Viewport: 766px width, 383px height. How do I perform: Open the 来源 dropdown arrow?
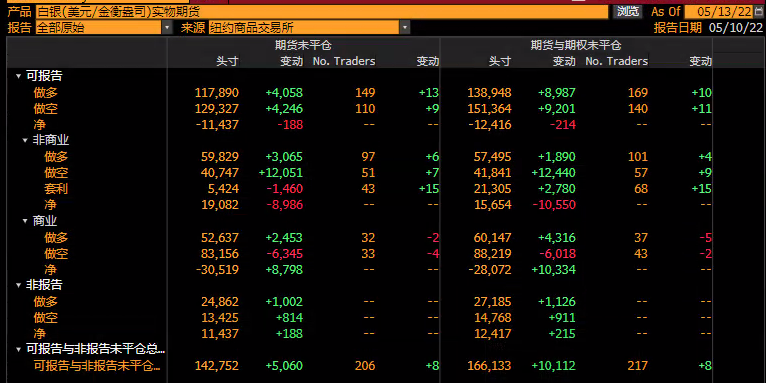(x=405, y=28)
